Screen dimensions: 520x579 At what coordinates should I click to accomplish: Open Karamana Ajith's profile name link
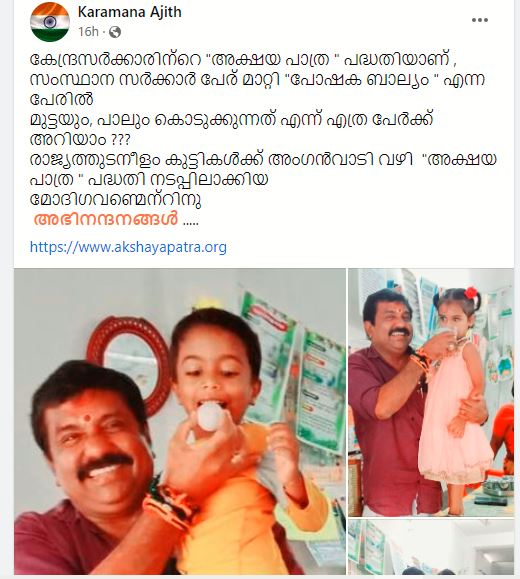click(x=129, y=12)
